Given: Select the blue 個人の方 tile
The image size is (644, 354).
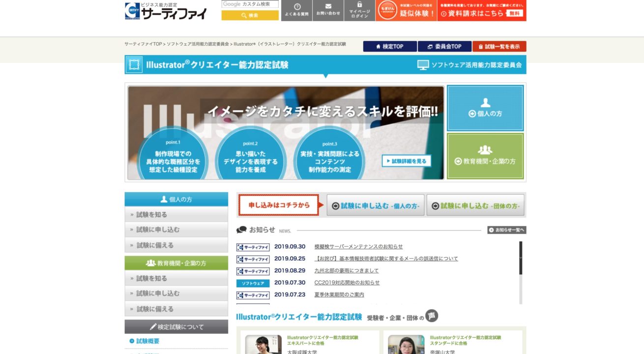Looking at the screenshot, I should [x=485, y=108].
